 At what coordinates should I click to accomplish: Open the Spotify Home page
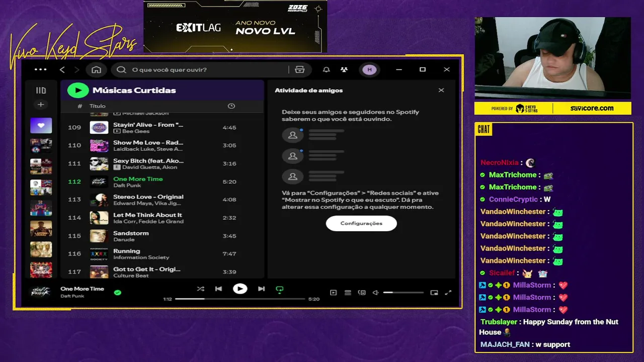96,70
